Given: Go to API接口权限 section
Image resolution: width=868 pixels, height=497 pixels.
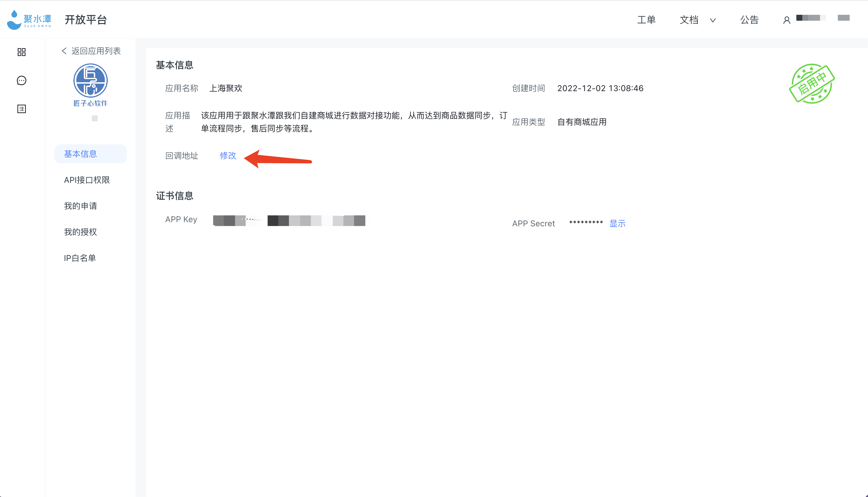Looking at the screenshot, I should tap(87, 180).
